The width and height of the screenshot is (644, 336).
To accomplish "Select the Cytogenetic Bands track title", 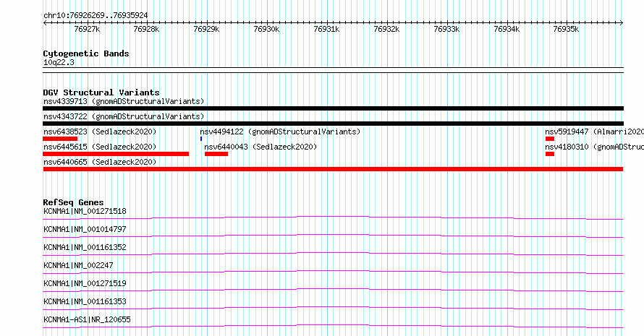I will [86, 53].
